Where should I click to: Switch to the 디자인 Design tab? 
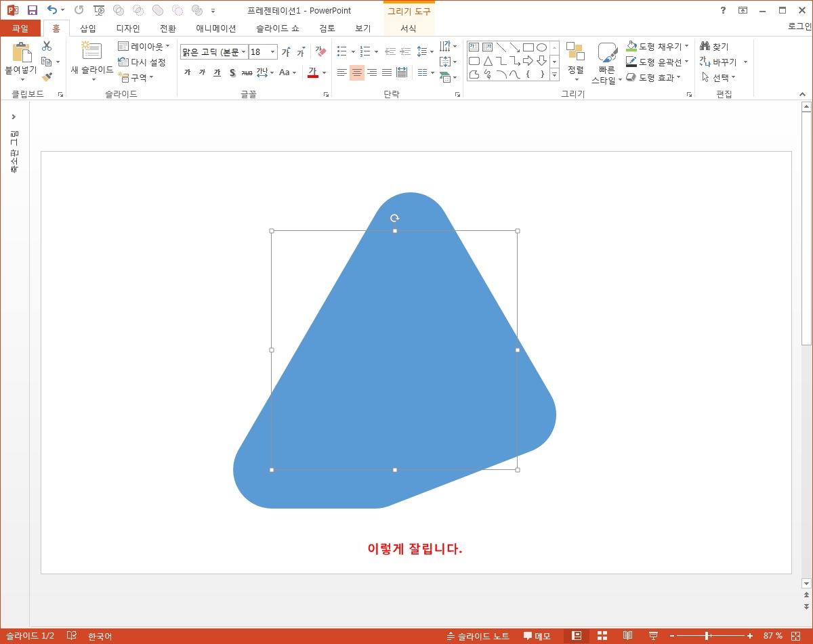pyautogui.click(x=128, y=28)
